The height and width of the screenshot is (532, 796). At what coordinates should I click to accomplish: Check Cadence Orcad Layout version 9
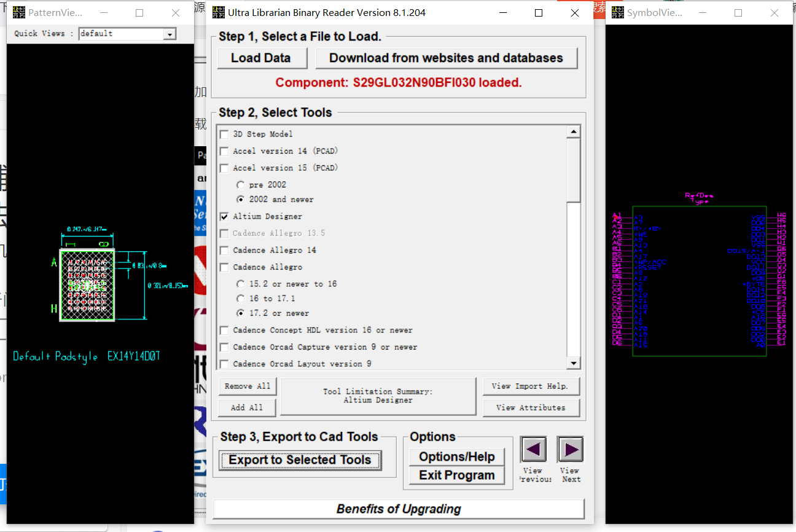click(x=224, y=364)
